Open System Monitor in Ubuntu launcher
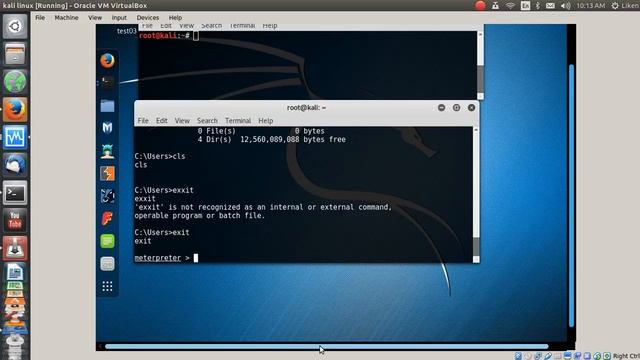Viewport: 640px width, 360px height. (x=15, y=137)
